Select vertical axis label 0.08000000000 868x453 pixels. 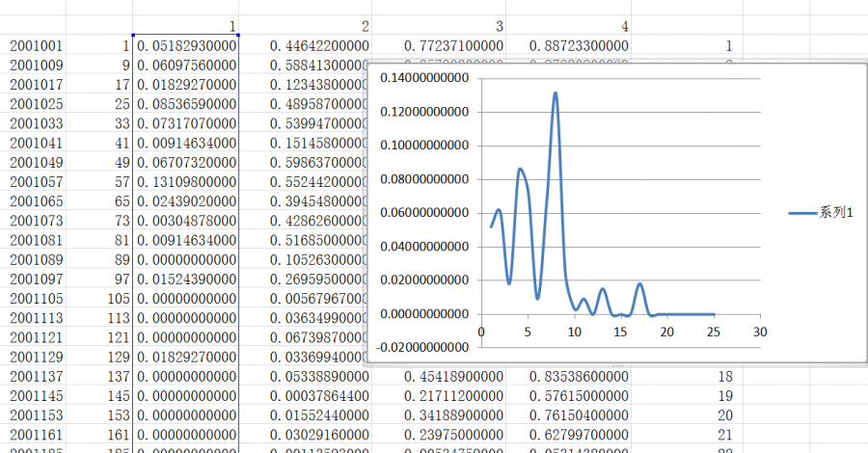click(x=424, y=179)
